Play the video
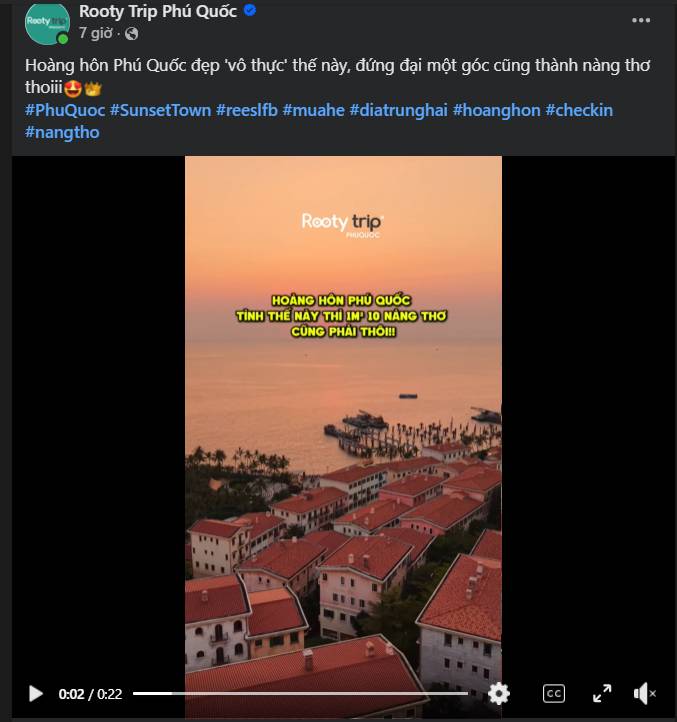The height and width of the screenshot is (722, 677). (x=35, y=693)
